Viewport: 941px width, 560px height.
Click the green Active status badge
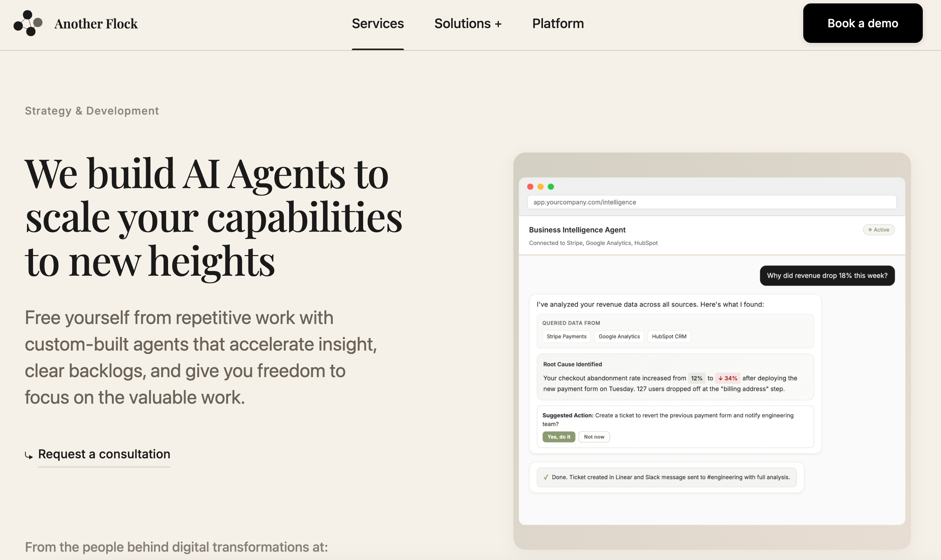[878, 230]
